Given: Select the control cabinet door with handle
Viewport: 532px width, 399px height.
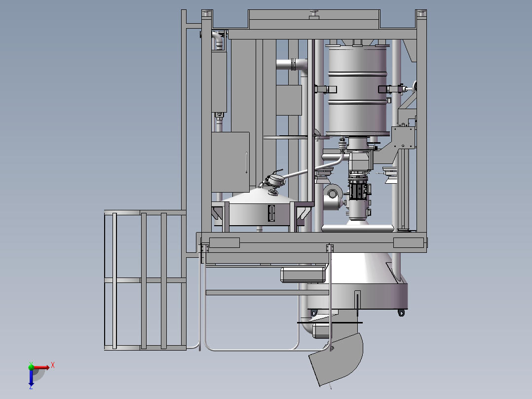Looking at the screenshot, I should [230, 162].
